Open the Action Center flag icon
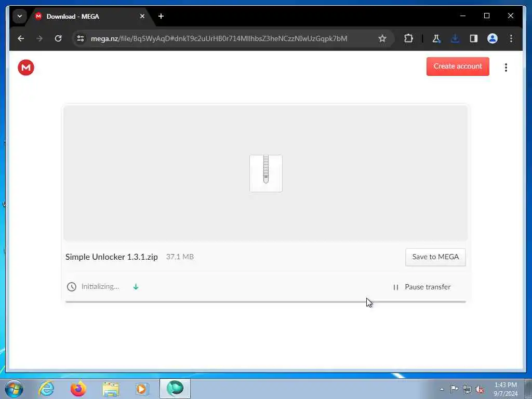This screenshot has height=399, width=532. [454, 389]
